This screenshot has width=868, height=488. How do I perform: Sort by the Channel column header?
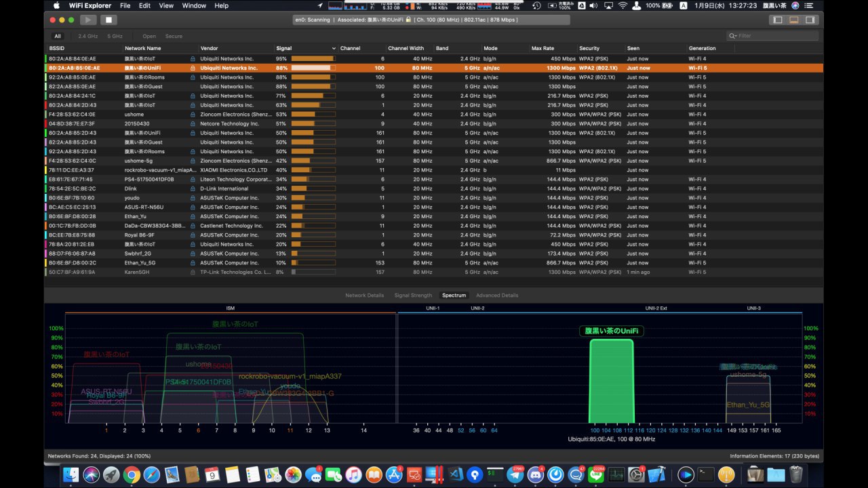tap(362, 48)
